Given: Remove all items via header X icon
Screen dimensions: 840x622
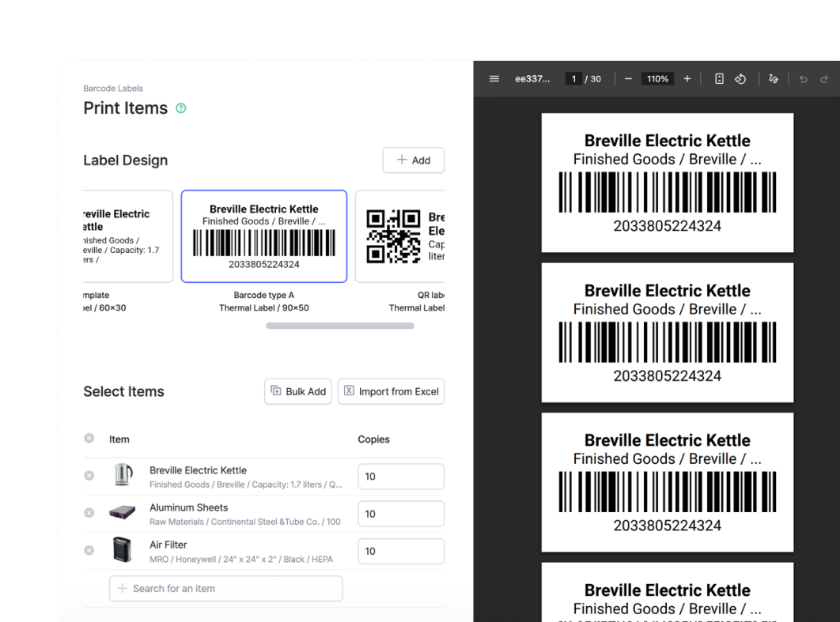Looking at the screenshot, I should (89, 439).
